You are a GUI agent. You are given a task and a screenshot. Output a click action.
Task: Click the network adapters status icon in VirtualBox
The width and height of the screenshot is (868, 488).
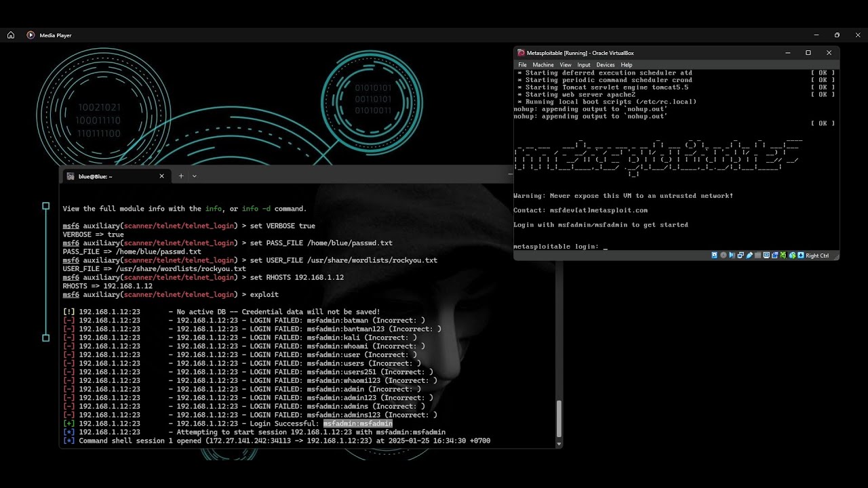tap(741, 256)
